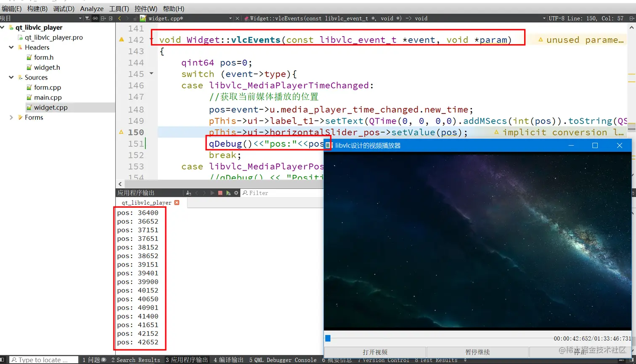The height and width of the screenshot is (364, 636).
Task: Click the file lock icon near widget.cpp
Action: pos(135,18)
